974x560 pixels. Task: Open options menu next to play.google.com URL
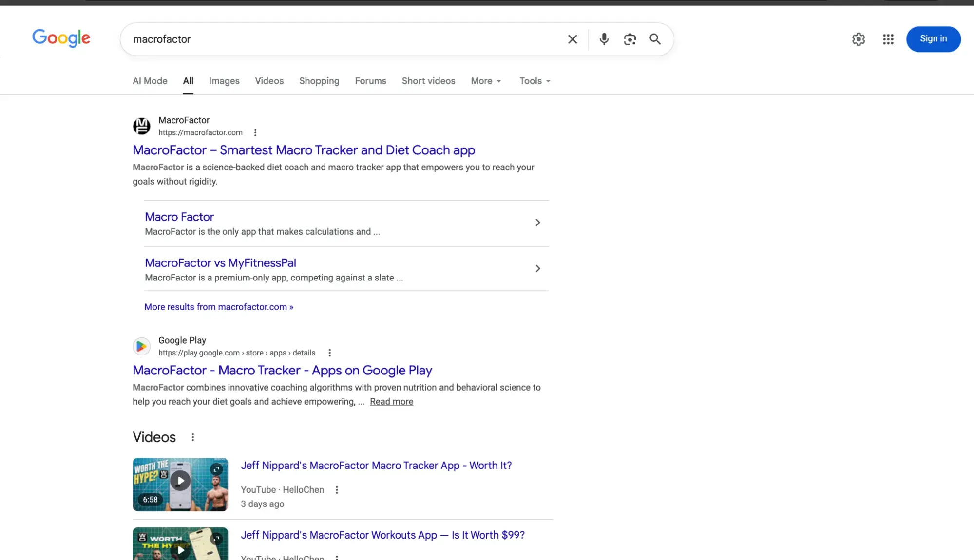[x=330, y=353]
